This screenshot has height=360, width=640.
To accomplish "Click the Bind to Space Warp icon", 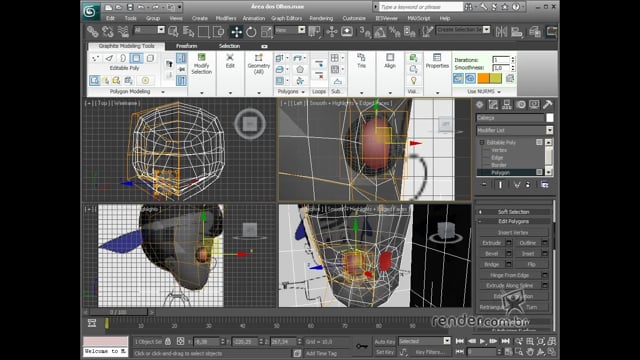I will coord(123,31).
